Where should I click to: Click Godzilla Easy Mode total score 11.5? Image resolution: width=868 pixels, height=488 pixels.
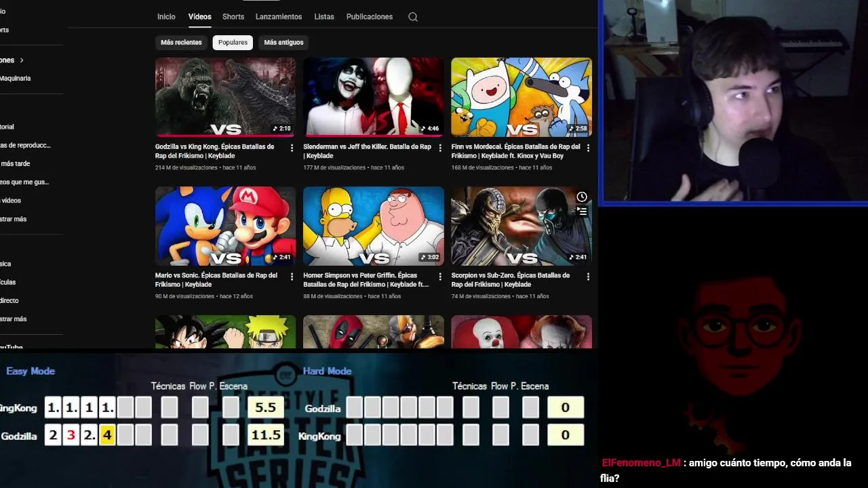(x=266, y=435)
